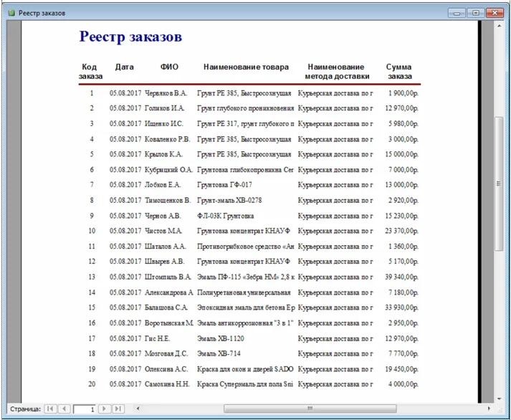Screen dimensions: 511x420
Task: Click the vertical scrollbar down arrow
Action: click(499, 398)
